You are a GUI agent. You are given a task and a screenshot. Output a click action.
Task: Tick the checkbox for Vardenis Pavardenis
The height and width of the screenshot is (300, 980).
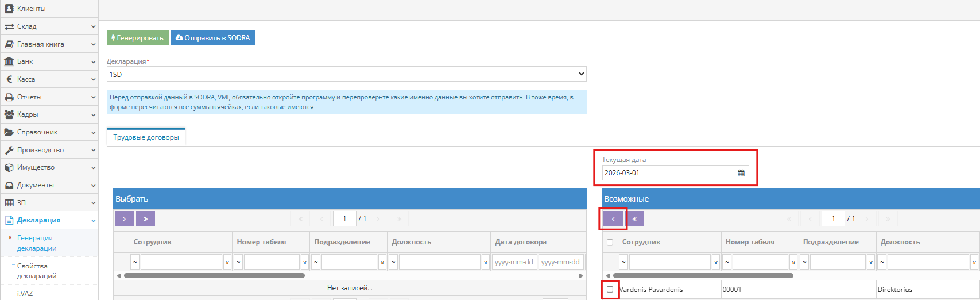point(610,290)
